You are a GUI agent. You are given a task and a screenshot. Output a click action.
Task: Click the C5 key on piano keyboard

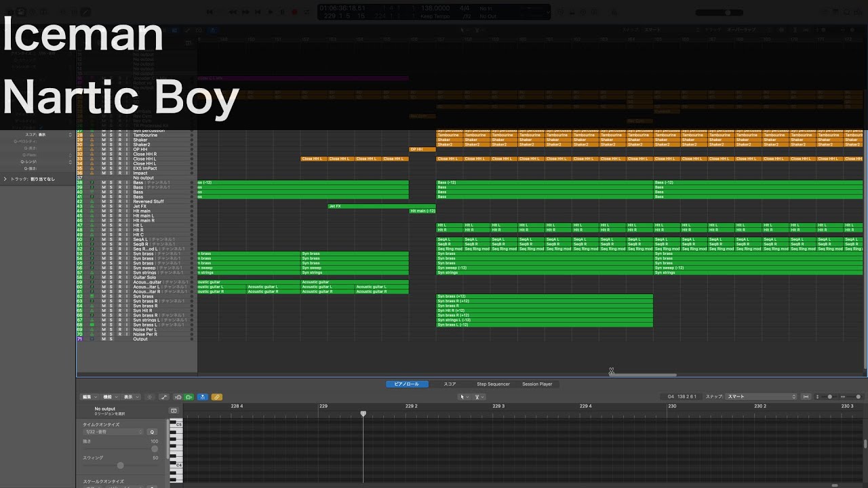pyautogui.click(x=176, y=425)
